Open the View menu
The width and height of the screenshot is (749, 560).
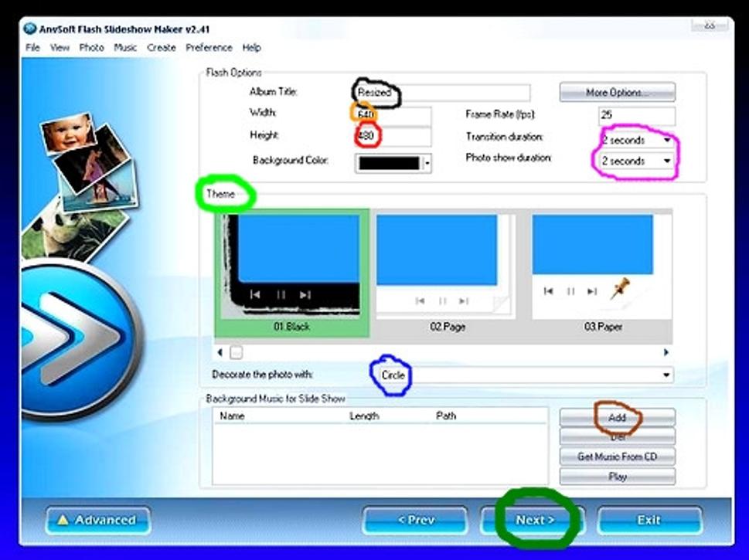pyautogui.click(x=60, y=48)
